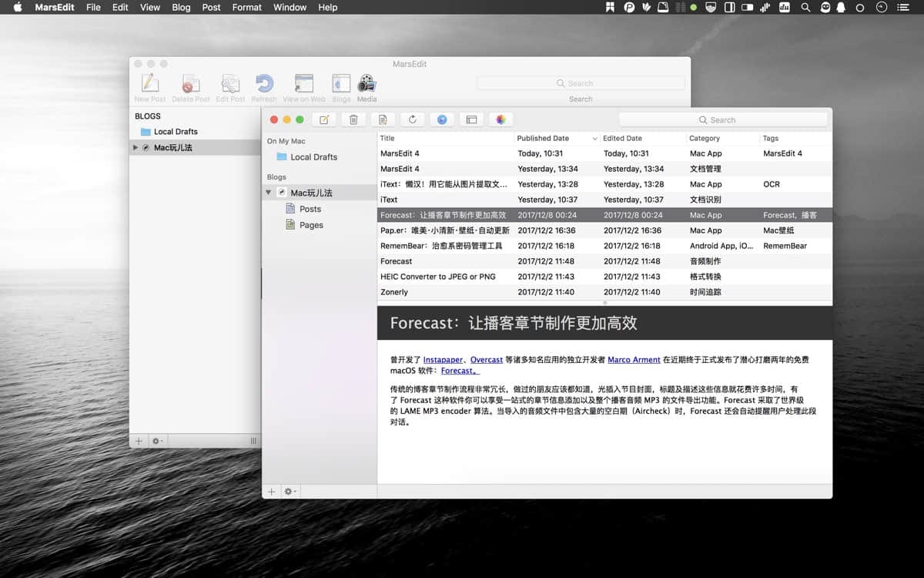924x578 pixels.
Task: Open gear action menu in front window footer
Action: point(290,491)
